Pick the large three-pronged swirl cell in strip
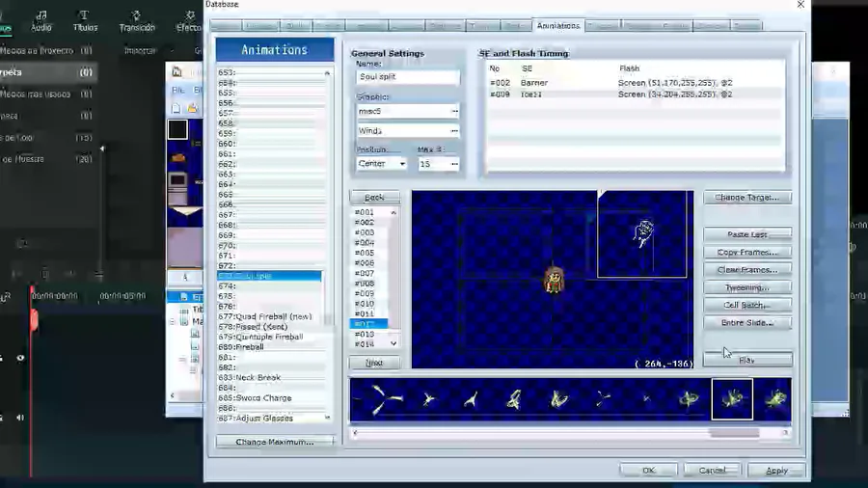 pos(385,399)
